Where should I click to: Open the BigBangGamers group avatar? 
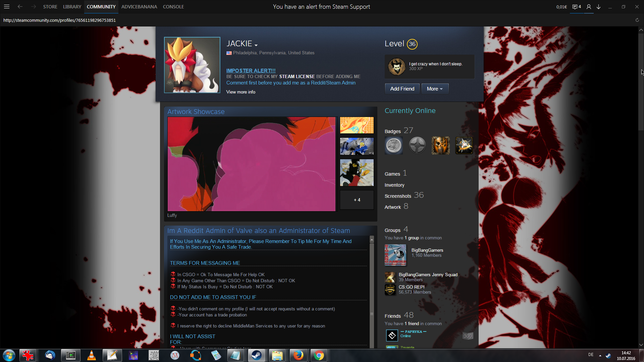coord(395,255)
